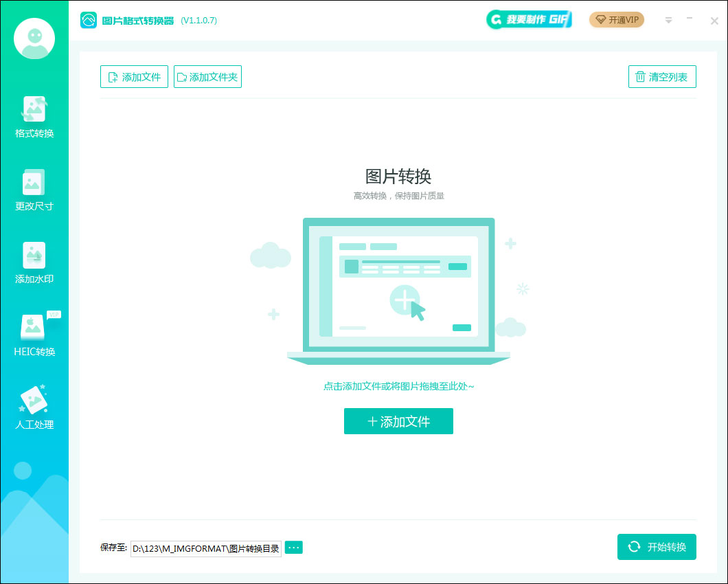Open the 格式转换 format conversion tool
Screen dimensions: 728x584
click(x=34, y=117)
